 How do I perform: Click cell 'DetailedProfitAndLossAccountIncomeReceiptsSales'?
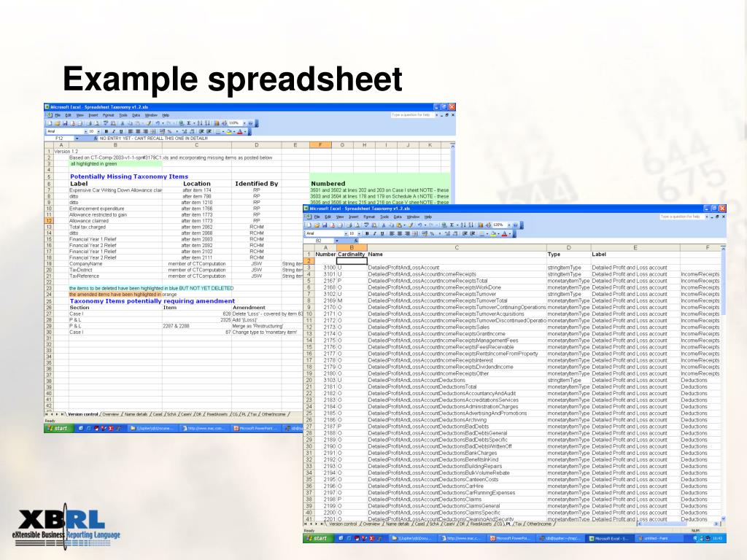(428, 327)
